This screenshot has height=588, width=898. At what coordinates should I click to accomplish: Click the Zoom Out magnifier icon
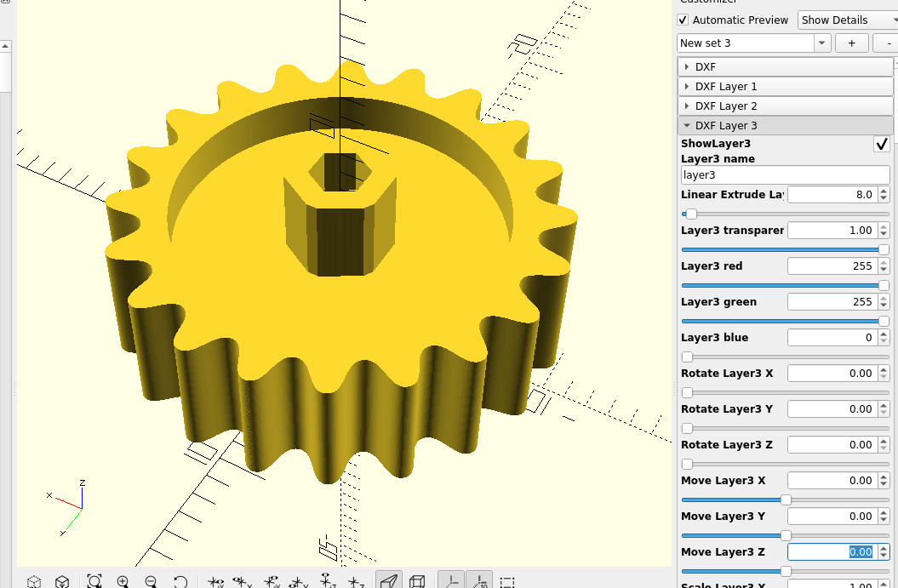pos(152,582)
